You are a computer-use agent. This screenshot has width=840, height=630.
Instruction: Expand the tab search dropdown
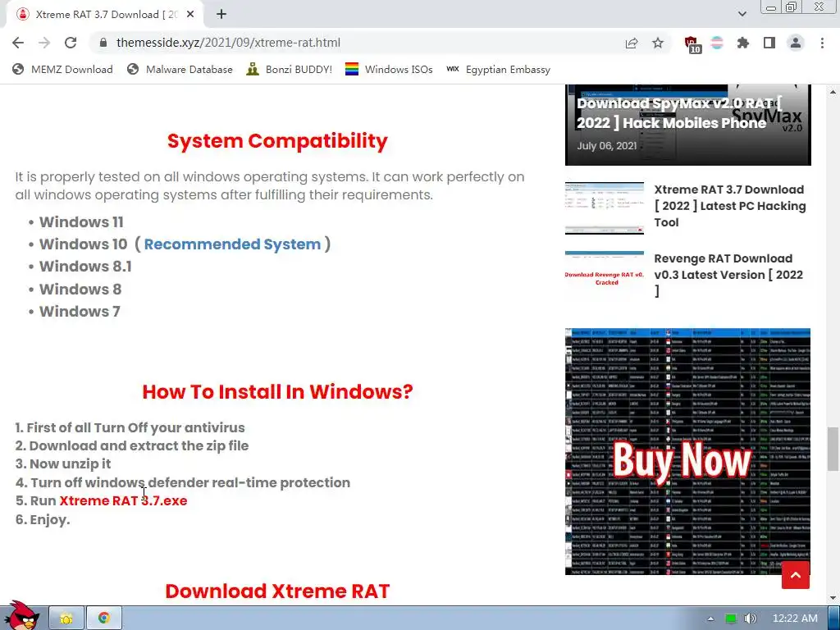(742, 15)
